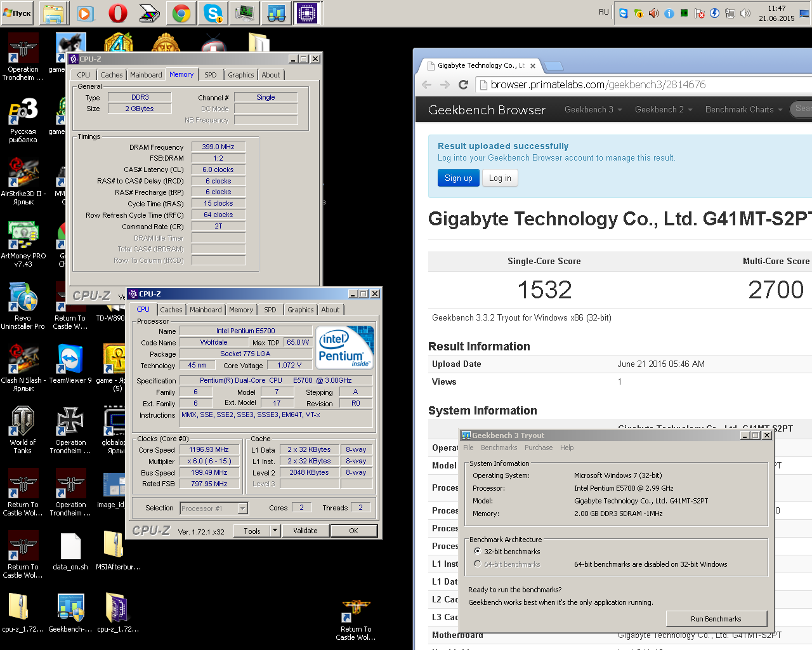Click the Sign up button

[x=458, y=178]
